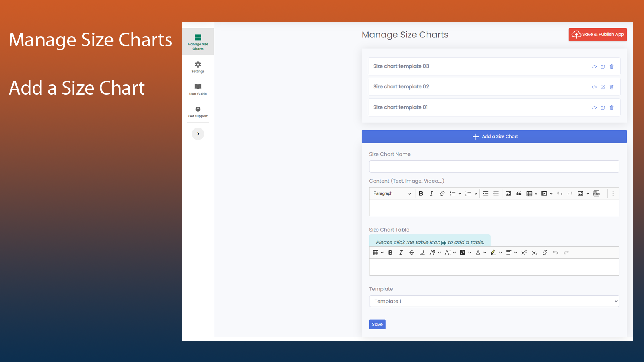This screenshot has height=362, width=644.
Task: Open User Guide in the sidebar
Action: [x=198, y=89]
